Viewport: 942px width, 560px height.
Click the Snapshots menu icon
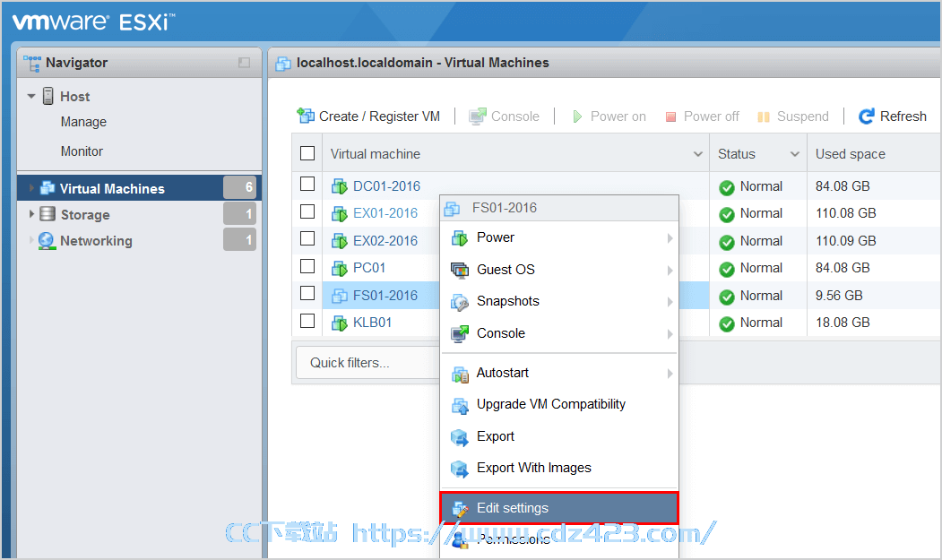click(460, 302)
